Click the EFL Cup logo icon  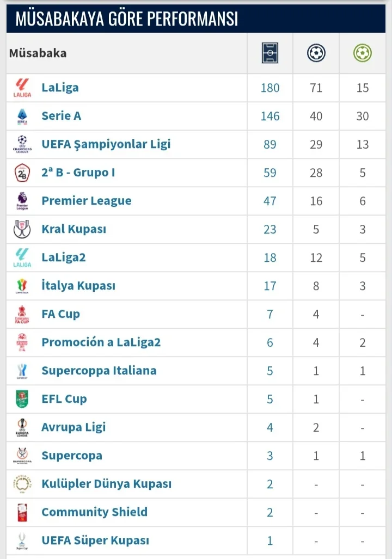click(23, 399)
